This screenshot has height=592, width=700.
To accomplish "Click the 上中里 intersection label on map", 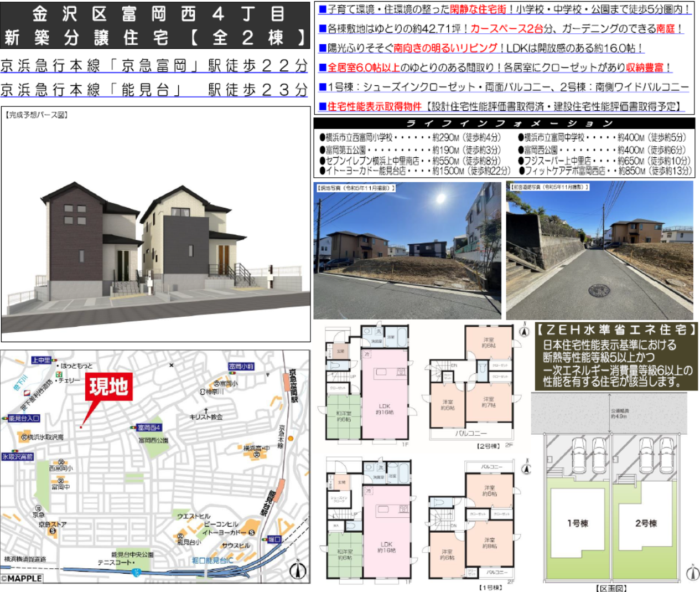I will 41,361.
